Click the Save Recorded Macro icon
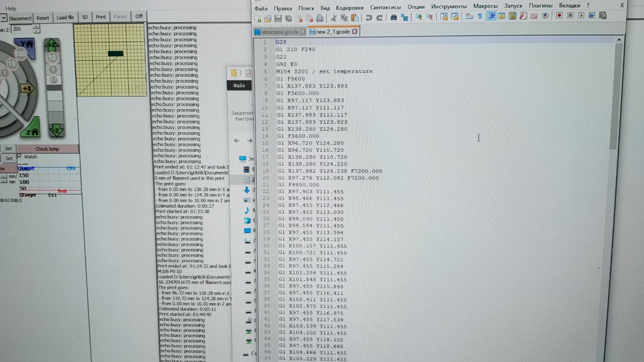The width and height of the screenshot is (644, 362). click(x=603, y=15)
